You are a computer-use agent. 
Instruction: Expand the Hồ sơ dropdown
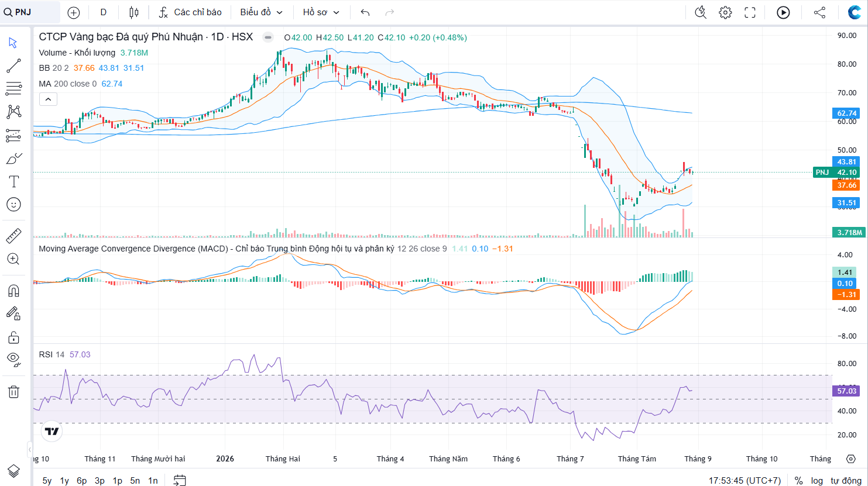click(x=321, y=12)
